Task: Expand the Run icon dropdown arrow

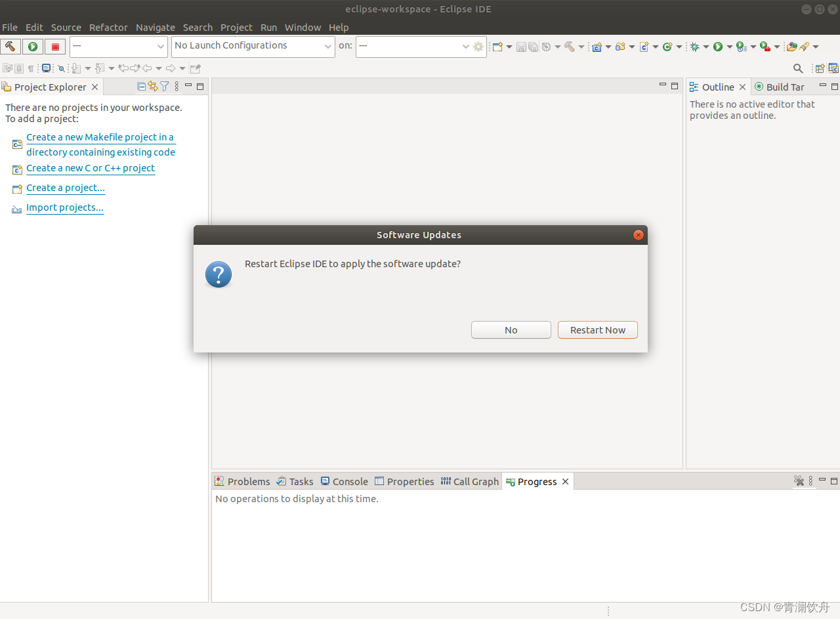Action: (729, 47)
